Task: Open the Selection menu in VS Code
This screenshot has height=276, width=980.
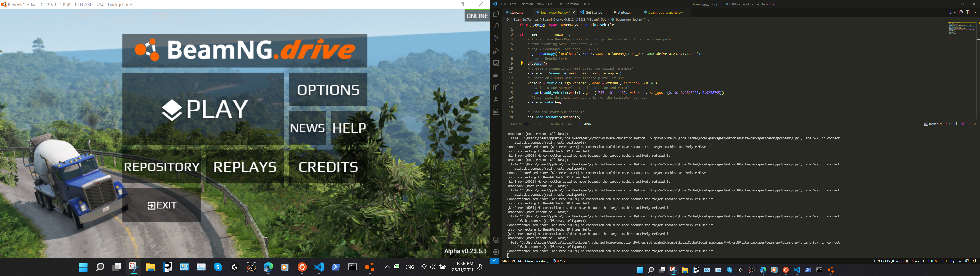Action: point(526,4)
